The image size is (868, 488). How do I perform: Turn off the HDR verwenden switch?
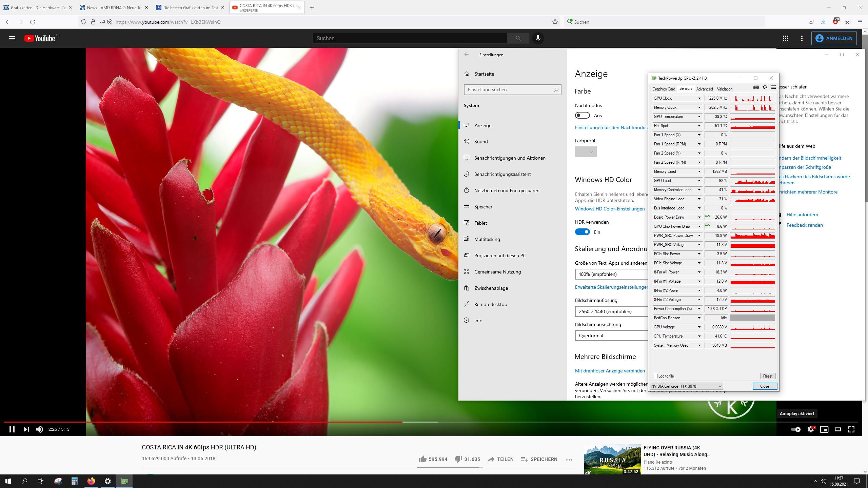[x=582, y=232]
